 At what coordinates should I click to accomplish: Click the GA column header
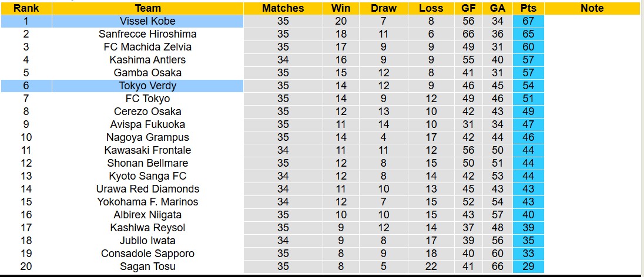[x=497, y=8]
